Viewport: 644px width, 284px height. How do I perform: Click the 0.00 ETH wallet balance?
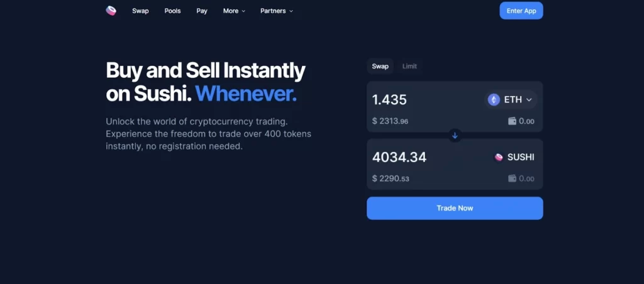point(526,121)
